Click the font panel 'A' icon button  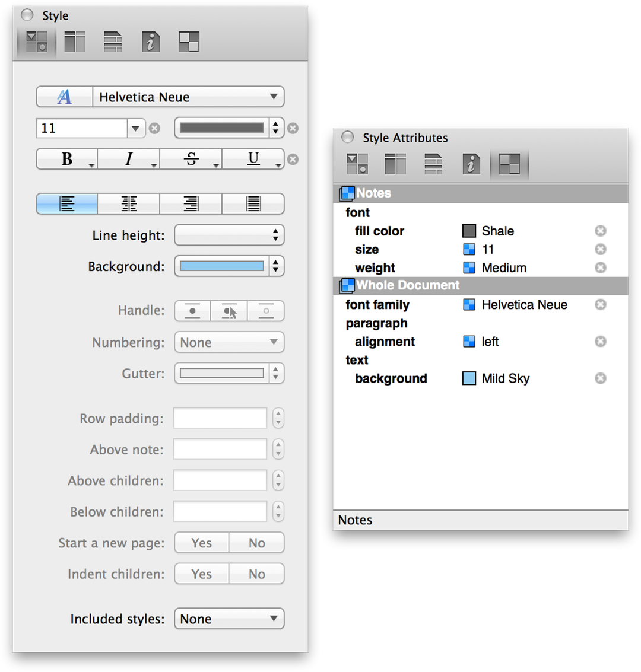pyautogui.click(x=65, y=97)
